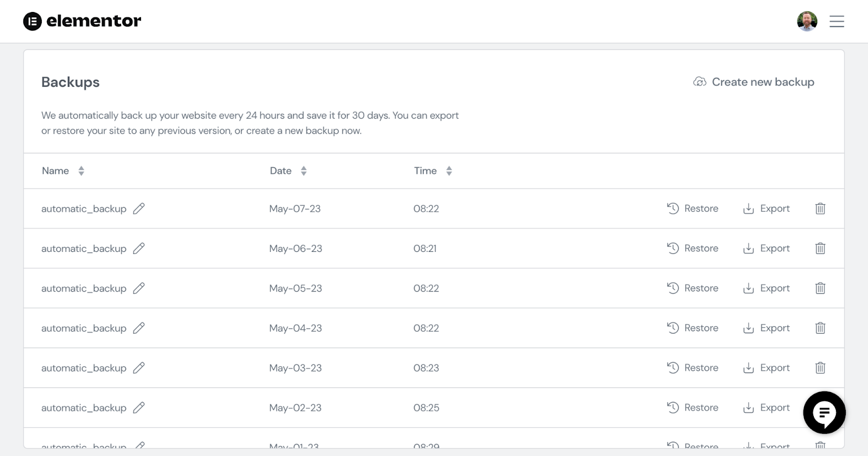
Task: Click the 08:25 time cell
Action: (x=426, y=408)
